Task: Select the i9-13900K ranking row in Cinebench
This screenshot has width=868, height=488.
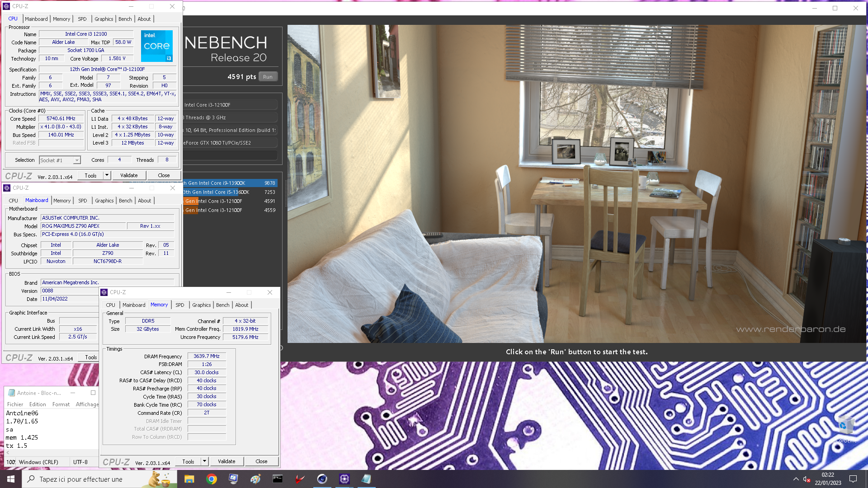Action: point(230,183)
